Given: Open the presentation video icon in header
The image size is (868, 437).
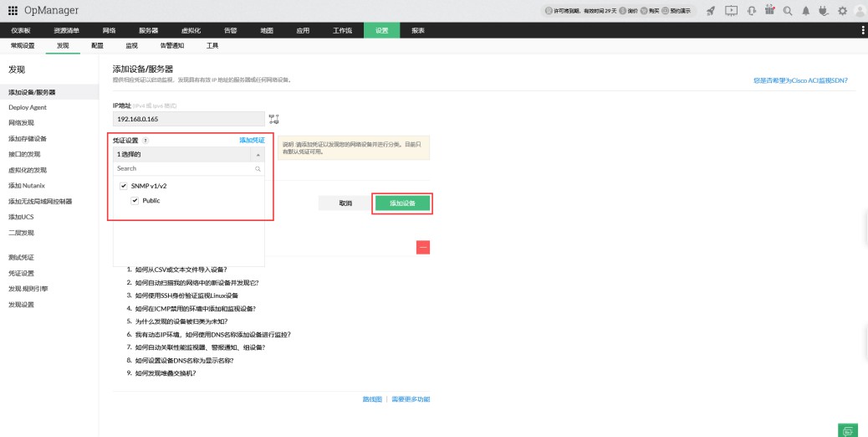Looking at the screenshot, I should coord(731,11).
